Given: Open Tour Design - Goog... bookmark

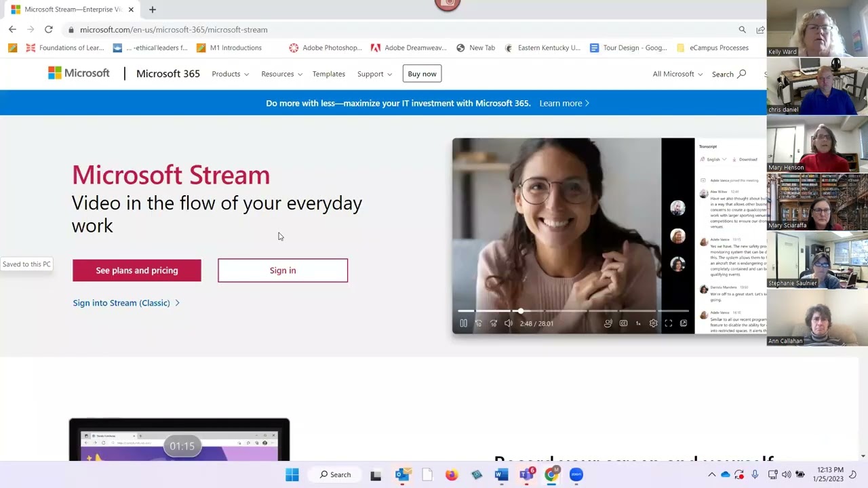Looking at the screenshot, I should coord(628,48).
